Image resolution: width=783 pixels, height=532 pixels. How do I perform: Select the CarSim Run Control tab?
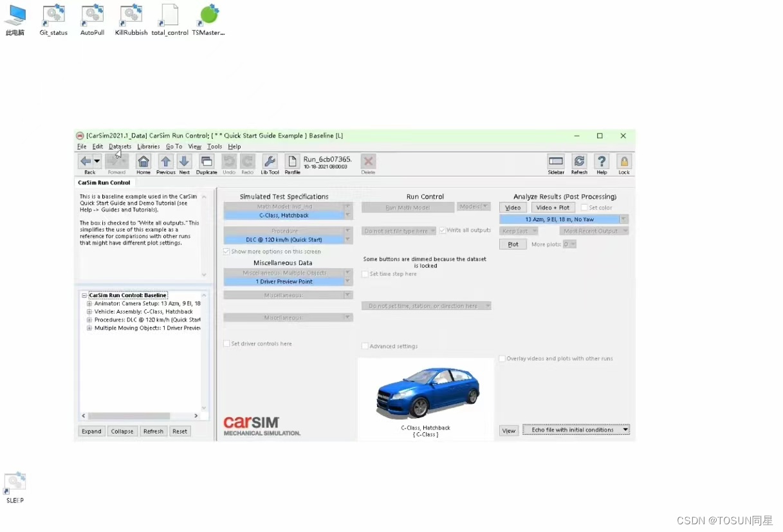pyautogui.click(x=104, y=183)
